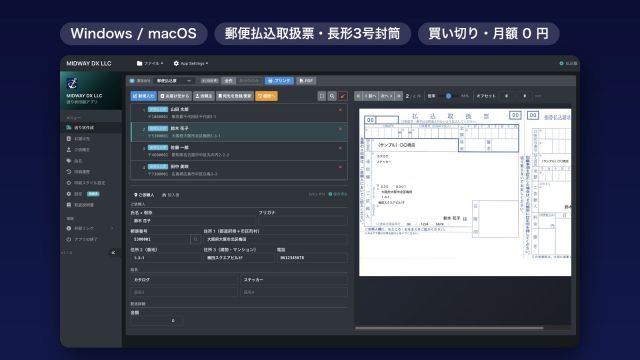
Task: Click the history clock icon in the sidebar
Action: click(x=69, y=172)
